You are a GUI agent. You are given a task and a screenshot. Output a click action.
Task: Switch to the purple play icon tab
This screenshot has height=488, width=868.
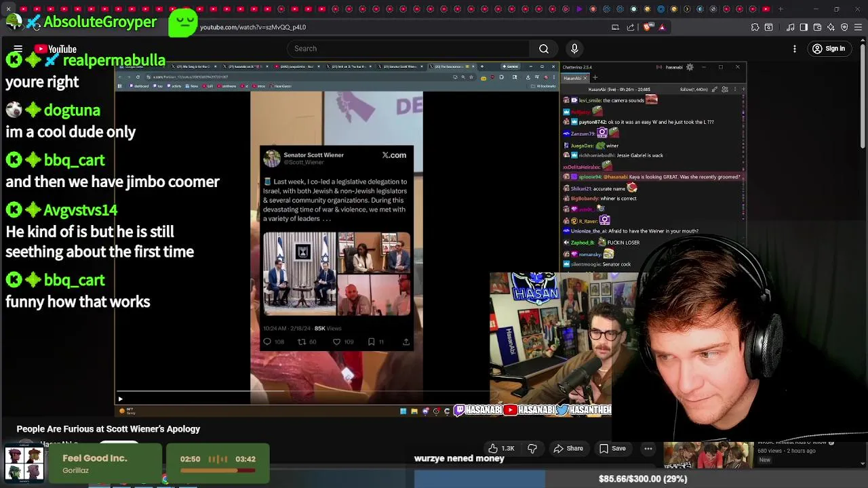click(579, 9)
